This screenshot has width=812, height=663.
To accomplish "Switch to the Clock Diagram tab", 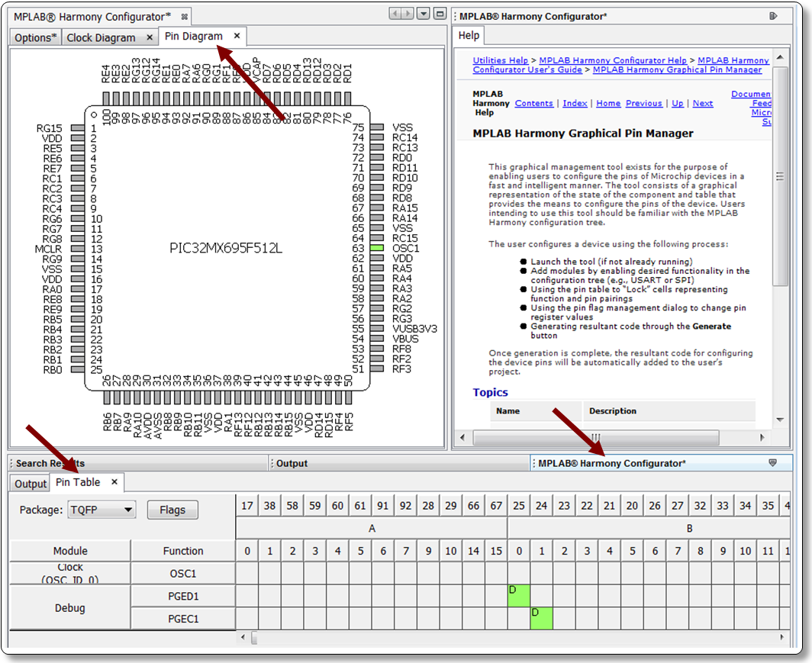I will point(101,37).
